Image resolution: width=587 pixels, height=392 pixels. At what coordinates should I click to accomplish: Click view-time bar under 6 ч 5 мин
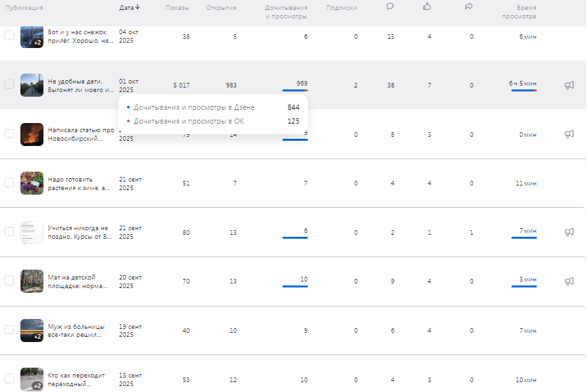[524, 90]
